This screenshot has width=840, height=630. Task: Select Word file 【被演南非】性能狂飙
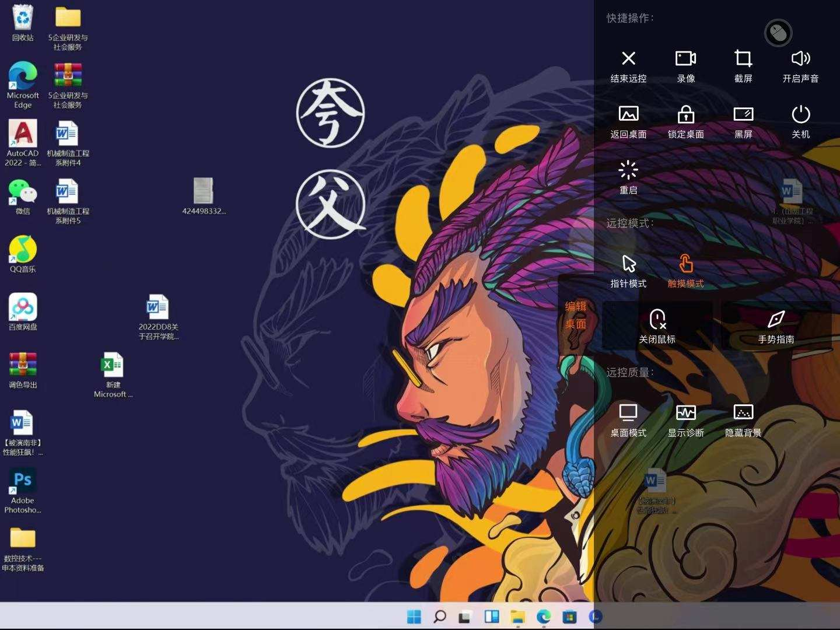pos(23,432)
